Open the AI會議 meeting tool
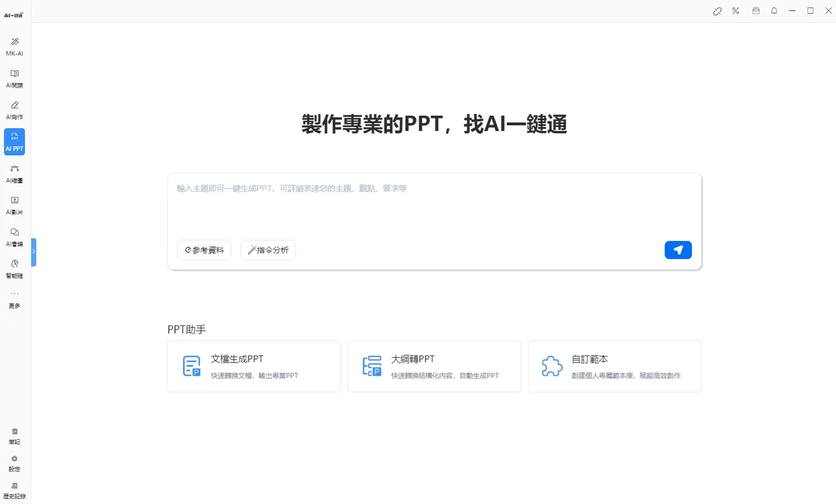The width and height of the screenshot is (836, 504). 15,237
